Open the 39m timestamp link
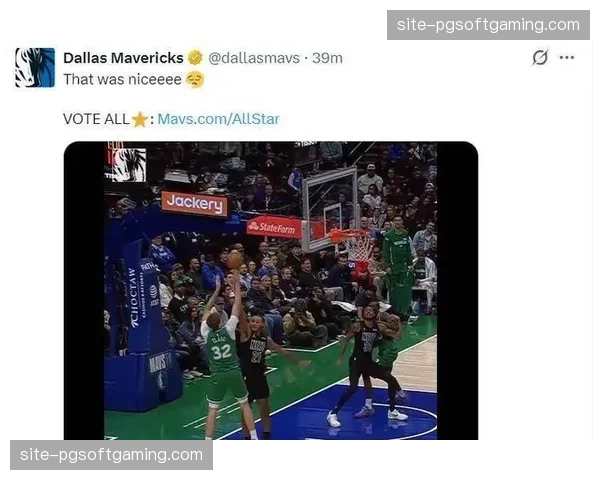The image size is (600, 480). [327, 58]
